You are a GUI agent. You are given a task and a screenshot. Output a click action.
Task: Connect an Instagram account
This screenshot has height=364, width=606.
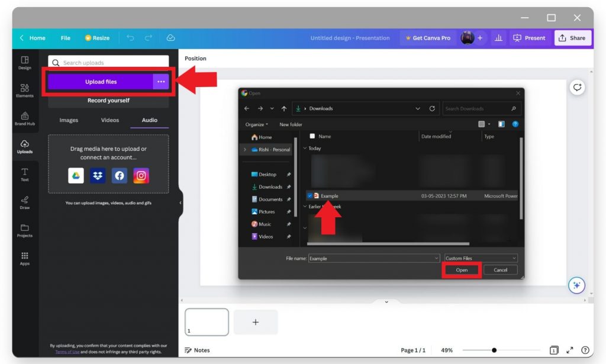(x=141, y=175)
